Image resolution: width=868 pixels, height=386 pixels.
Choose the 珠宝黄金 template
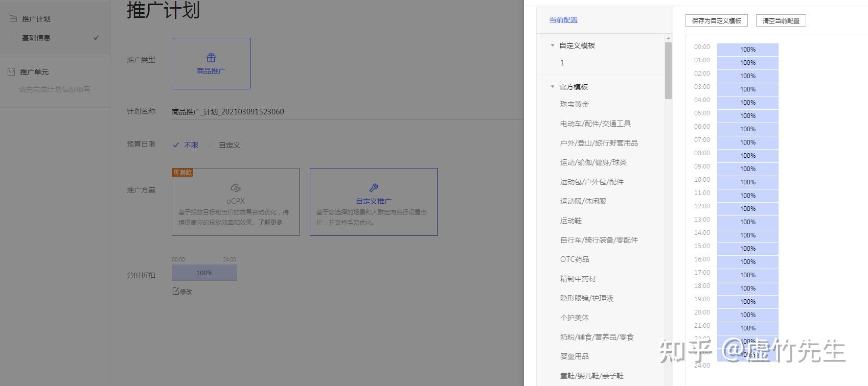tap(575, 104)
